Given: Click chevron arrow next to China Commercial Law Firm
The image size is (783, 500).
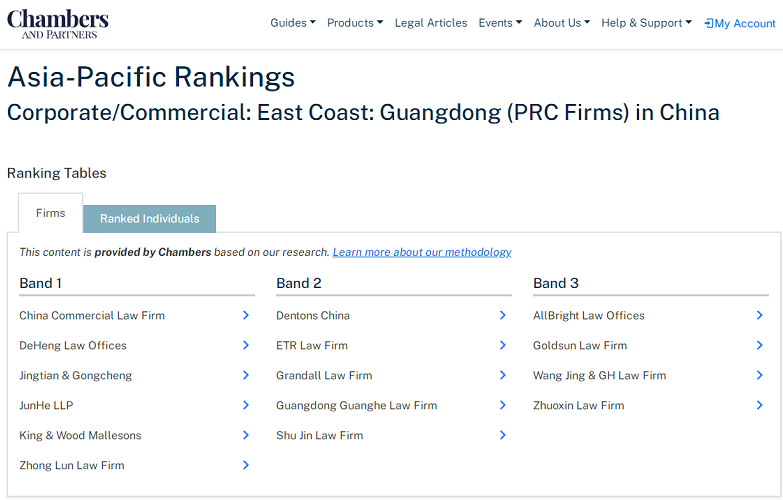Looking at the screenshot, I should 246,315.
